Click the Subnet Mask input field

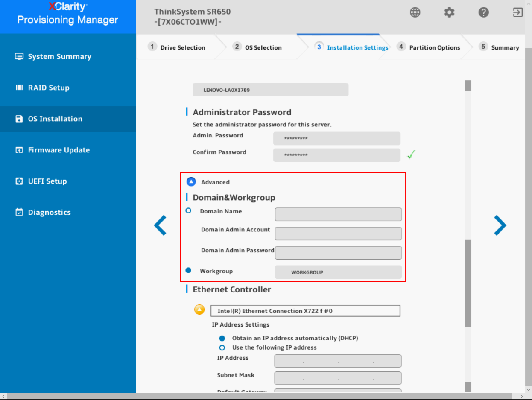coord(338,378)
